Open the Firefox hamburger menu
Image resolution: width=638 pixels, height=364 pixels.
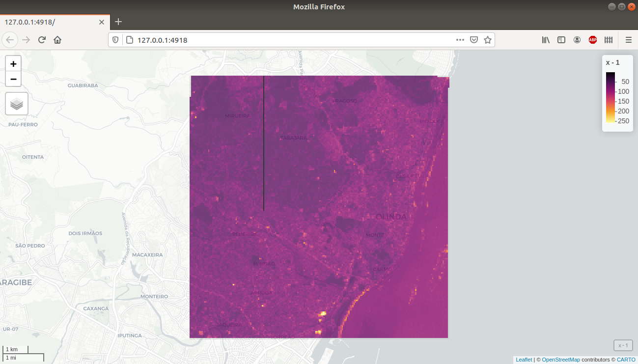628,40
